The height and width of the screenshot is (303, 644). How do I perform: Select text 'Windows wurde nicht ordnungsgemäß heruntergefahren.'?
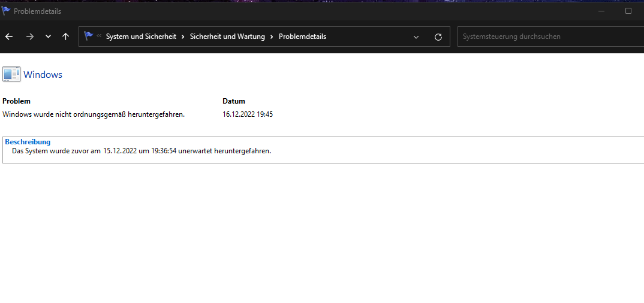pos(94,114)
